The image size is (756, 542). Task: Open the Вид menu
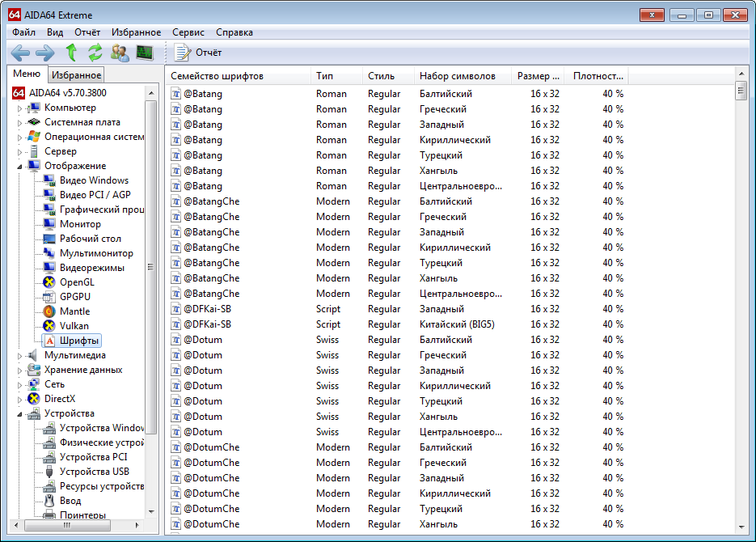click(x=55, y=32)
